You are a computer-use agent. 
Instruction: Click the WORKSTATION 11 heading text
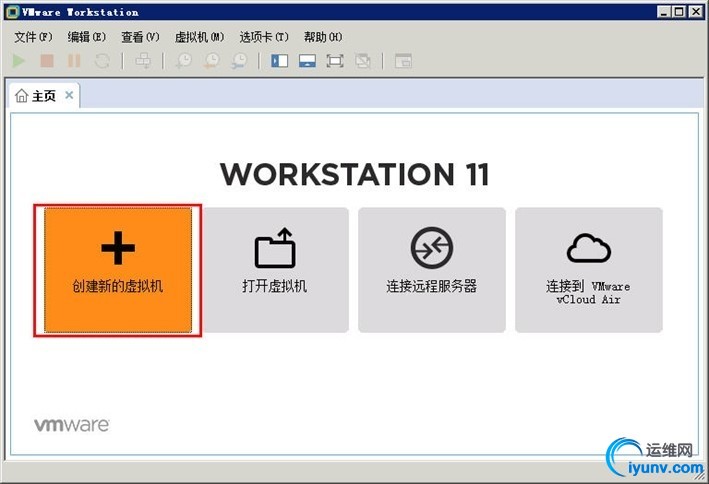355,174
